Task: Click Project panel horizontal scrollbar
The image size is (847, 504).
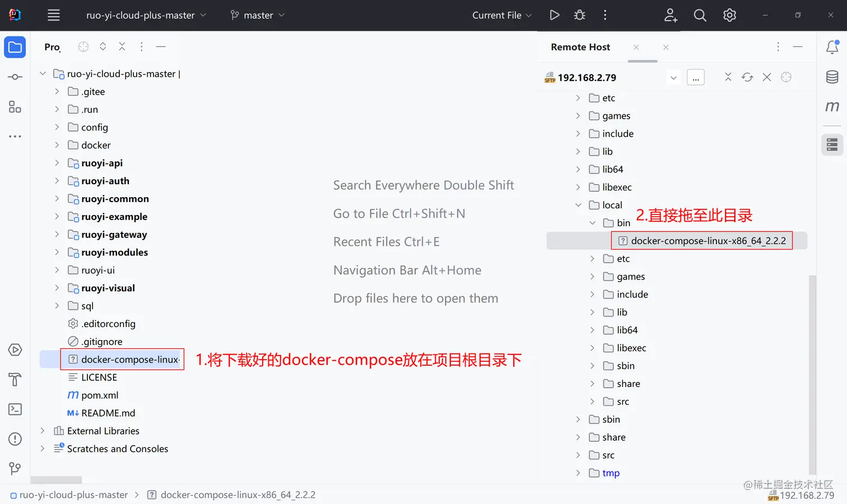Action: point(56,480)
